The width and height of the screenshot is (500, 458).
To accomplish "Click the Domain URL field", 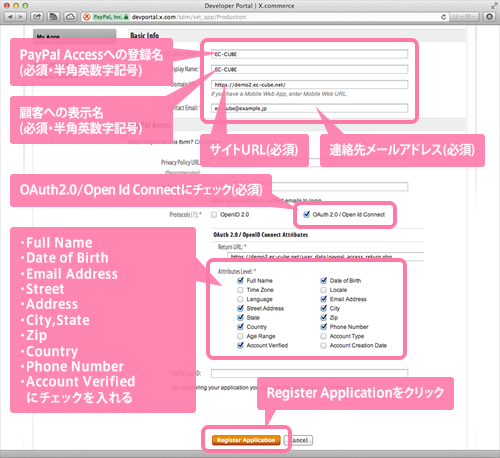I will click(x=309, y=85).
